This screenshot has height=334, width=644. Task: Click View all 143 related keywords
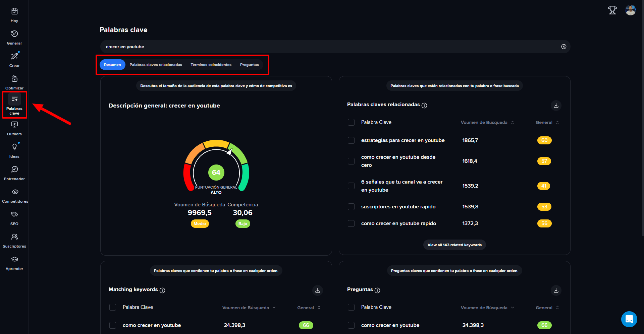pos(454,245)
